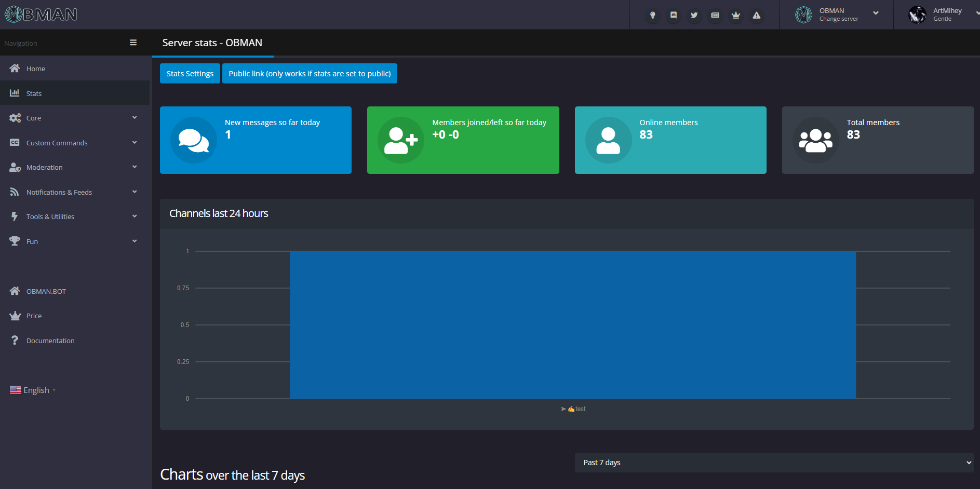
Task: Open the ArtMihey user menu arrow
Action: [977, 13]
